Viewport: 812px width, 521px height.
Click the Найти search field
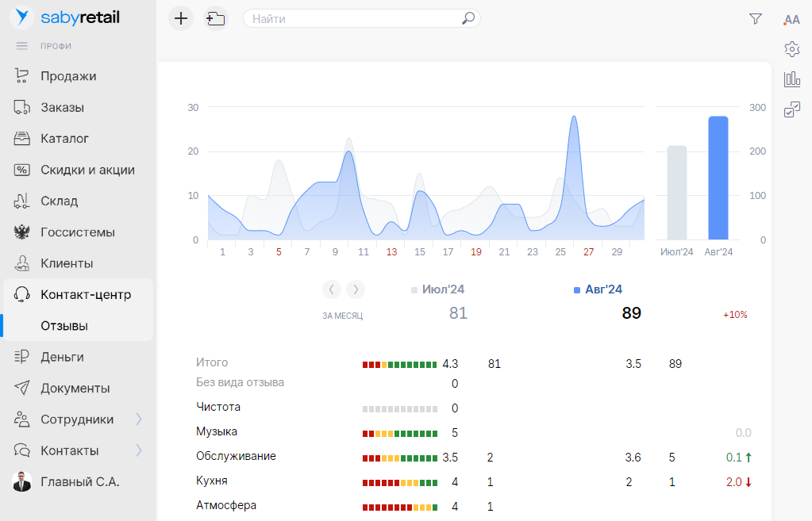(x=353, y=18)
